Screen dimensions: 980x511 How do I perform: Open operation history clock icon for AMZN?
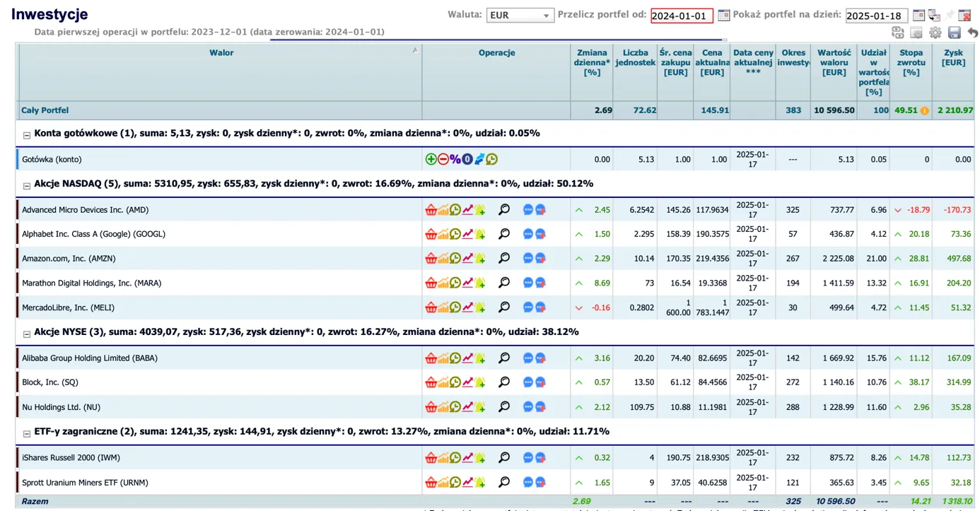click(455, 259)
